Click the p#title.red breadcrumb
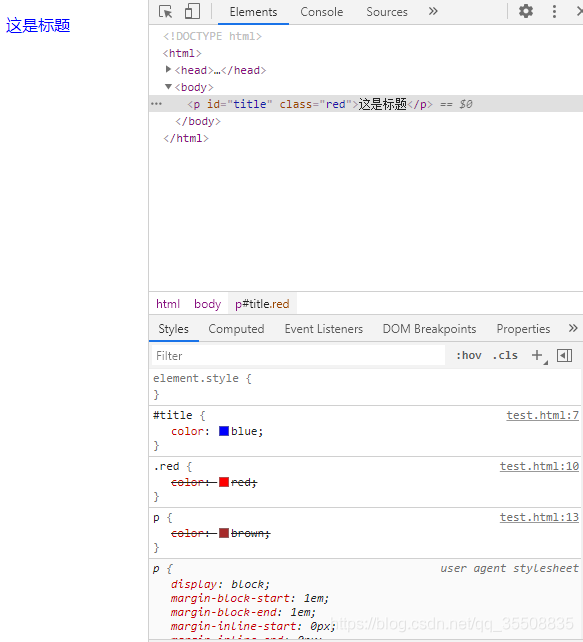The width and height of the screenshot is (583, 642). tap(262, 304)
